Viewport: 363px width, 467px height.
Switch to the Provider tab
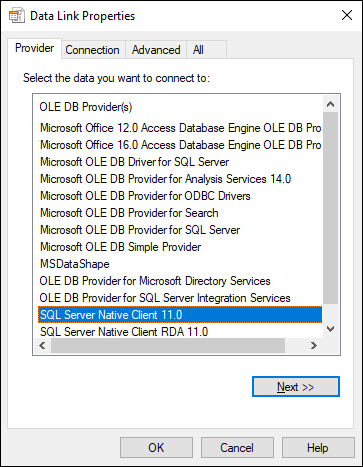pyautogui.click(x=34, y=48)
